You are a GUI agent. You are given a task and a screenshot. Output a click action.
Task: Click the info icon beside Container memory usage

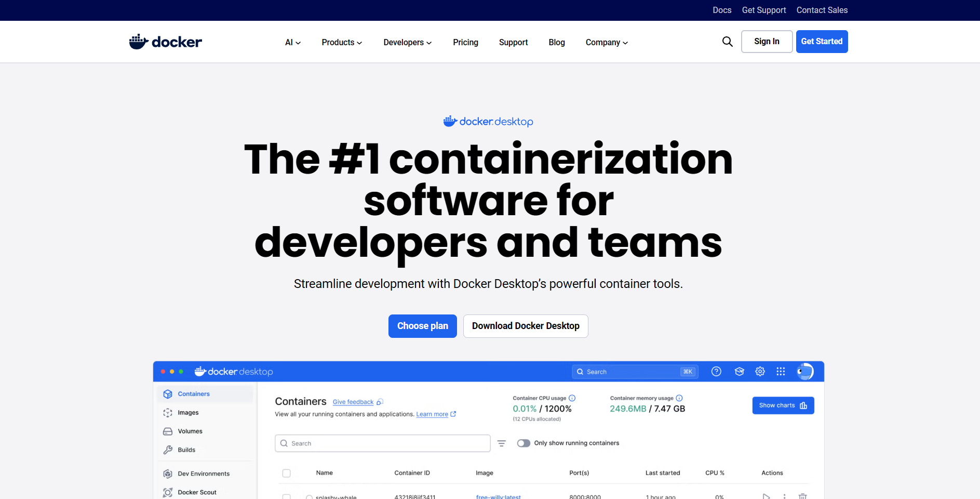(x=679, y=398)
